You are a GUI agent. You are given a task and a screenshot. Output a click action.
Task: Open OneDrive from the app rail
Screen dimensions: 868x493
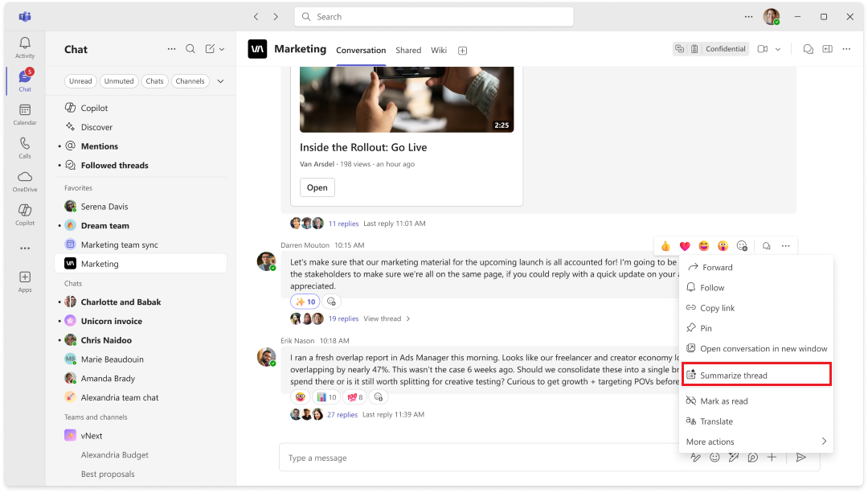(x=24, y=179)
